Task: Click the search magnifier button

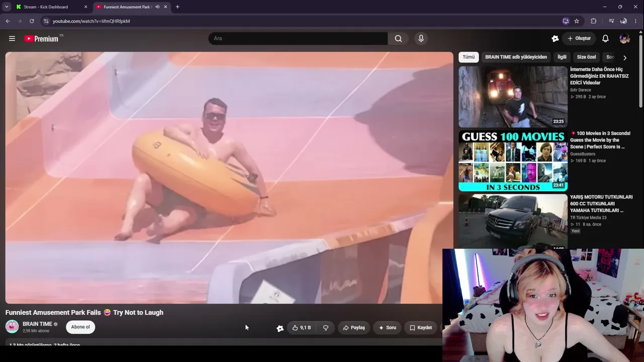Action: (x=398, y=39)
